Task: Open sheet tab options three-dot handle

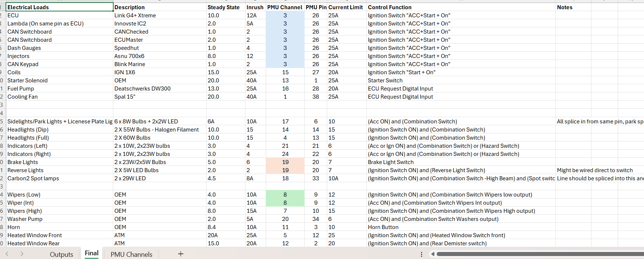Action: pyautogui.click(x=421, y=254)
